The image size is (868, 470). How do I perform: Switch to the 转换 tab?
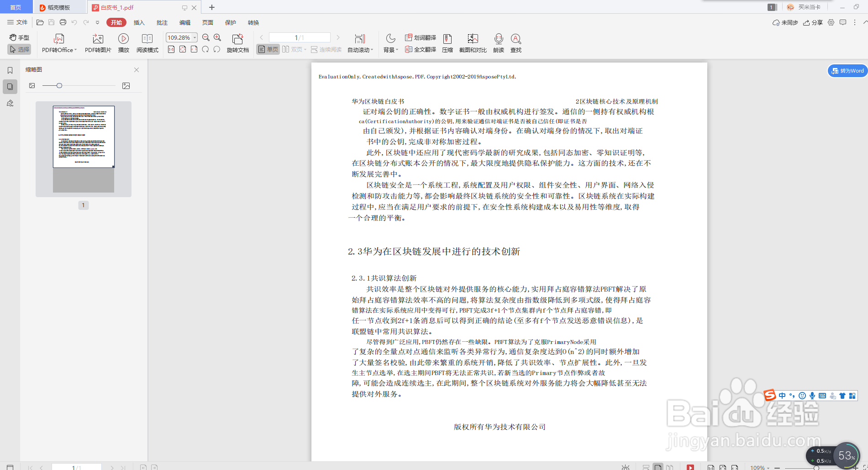coord(253,22)
